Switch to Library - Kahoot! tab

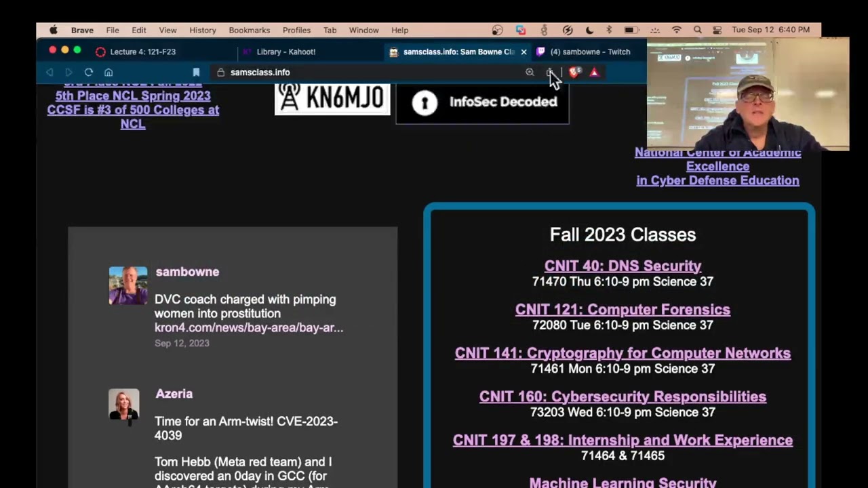pos(286,52)
